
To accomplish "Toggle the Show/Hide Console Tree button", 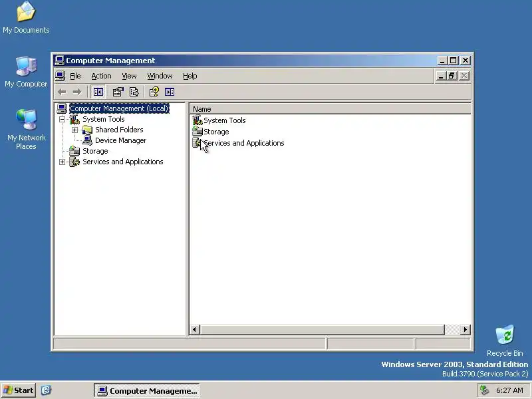I will point(98,92).
